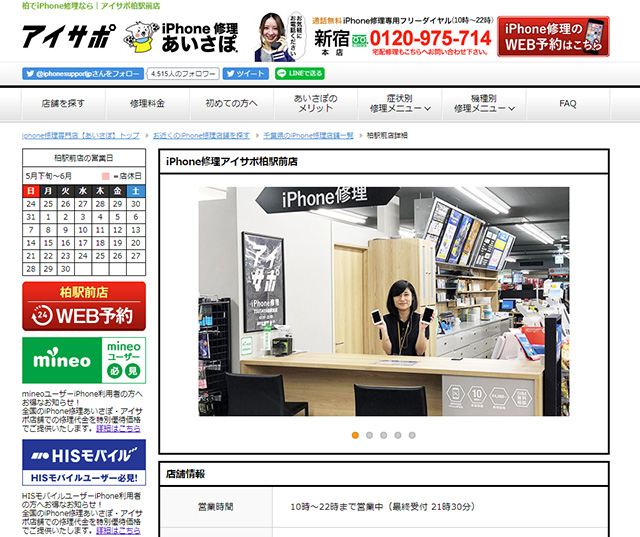The image size is (640, 537).
Task: Expand the 機種別修理メニュー dropdown
Action: pyautogui.click(x=484, y=104)
